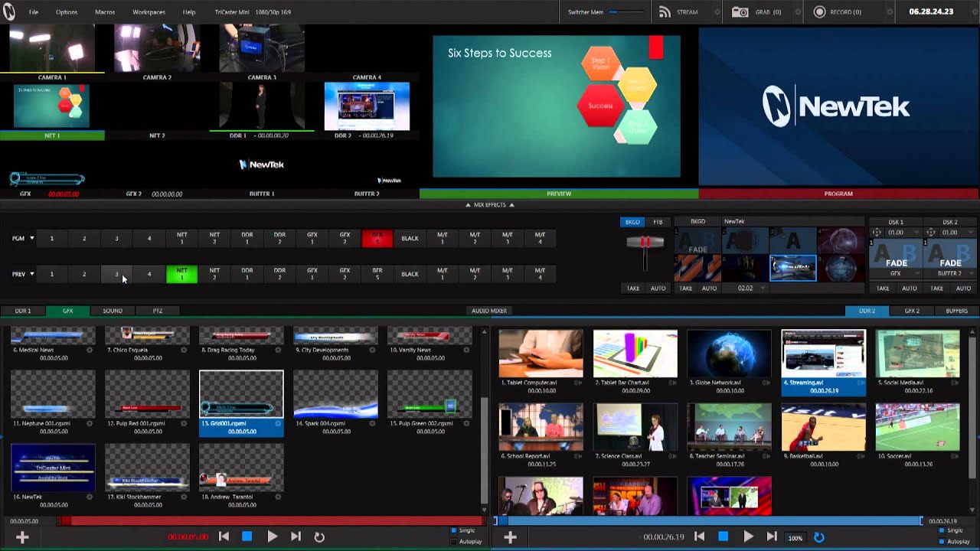Image resolution: width=980 pixels, height=551 pixels.
Task: Add media with the GFX player plus icon
Action: (22, 537)
